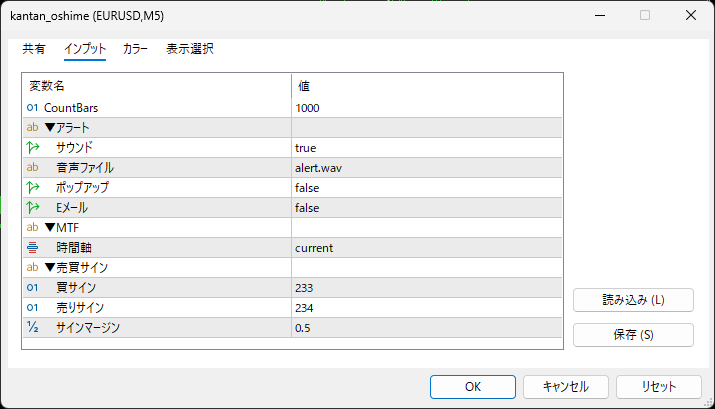The image size is (715, 409).
Task: Click the ab icon beside ▼売買サイン
Action: click(x=32, y=267)
